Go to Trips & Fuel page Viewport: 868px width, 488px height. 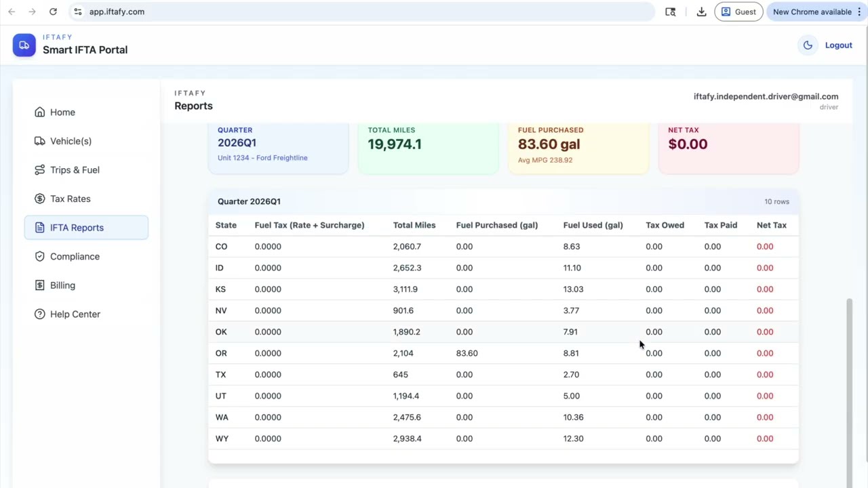tap(86, 170)
